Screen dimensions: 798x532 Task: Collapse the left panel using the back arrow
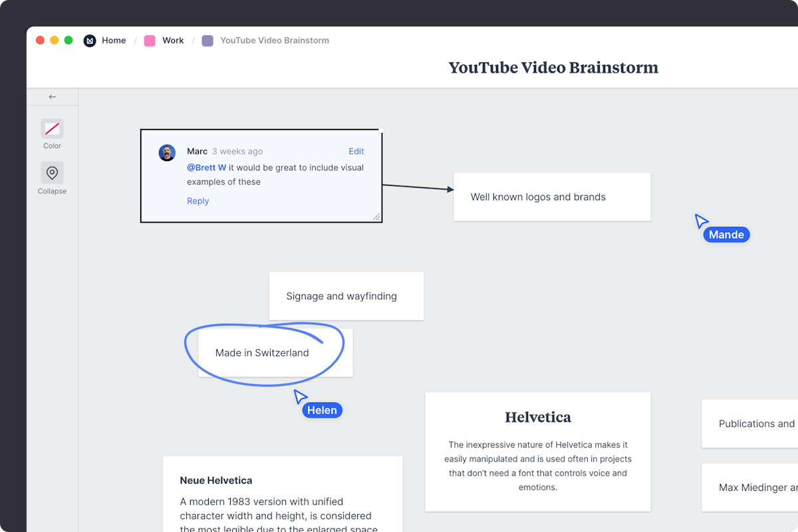click(x=52, y=96)
